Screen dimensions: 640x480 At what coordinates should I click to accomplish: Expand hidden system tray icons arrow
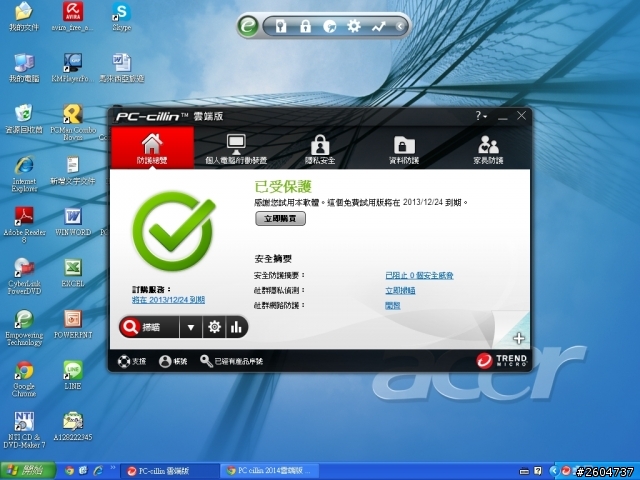[553, 471]
